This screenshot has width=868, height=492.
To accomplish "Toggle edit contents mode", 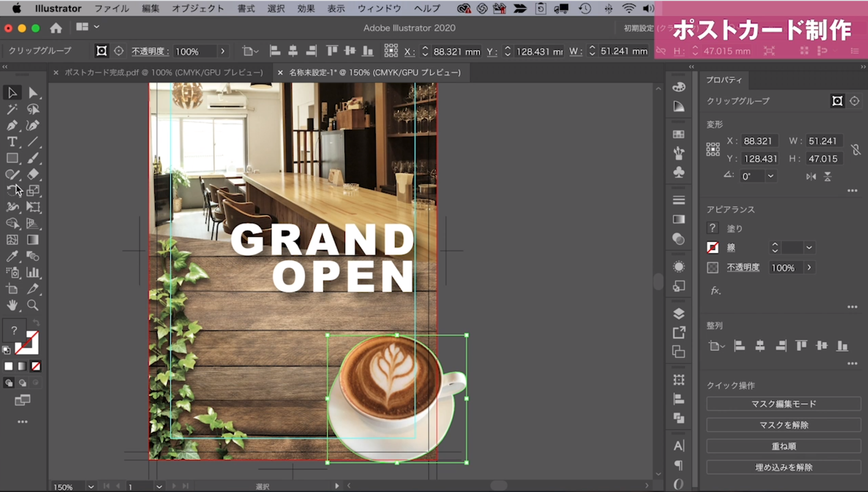I will 854,101.
